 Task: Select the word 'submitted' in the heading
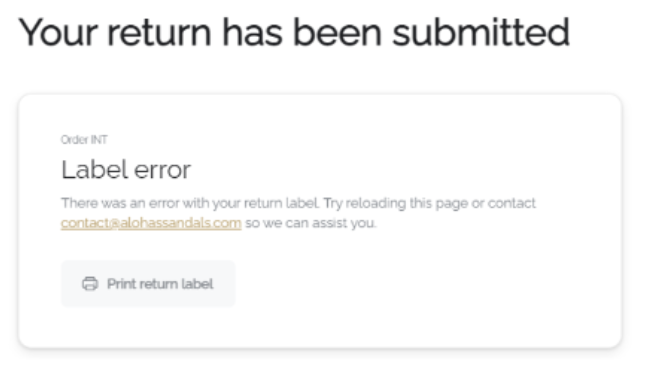pyautogui.click(x=481, y=33)
